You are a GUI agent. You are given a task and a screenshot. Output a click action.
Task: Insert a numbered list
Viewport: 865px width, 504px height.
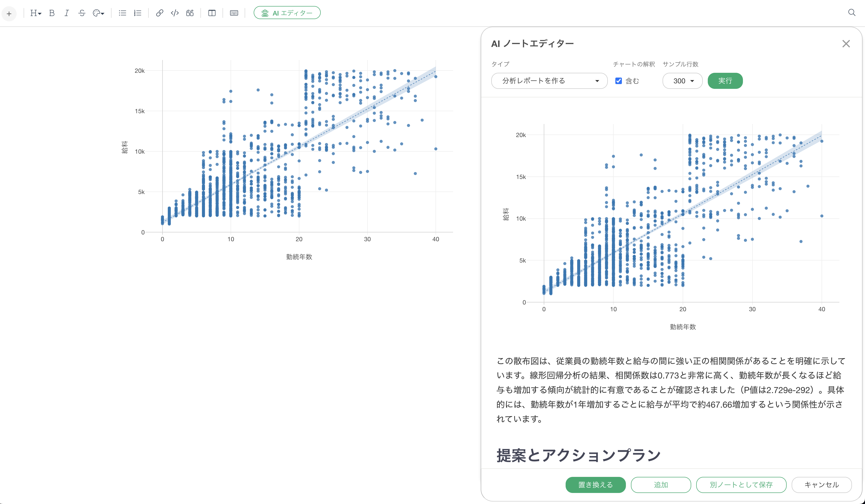pyautogui.click(x=138, y=13)
